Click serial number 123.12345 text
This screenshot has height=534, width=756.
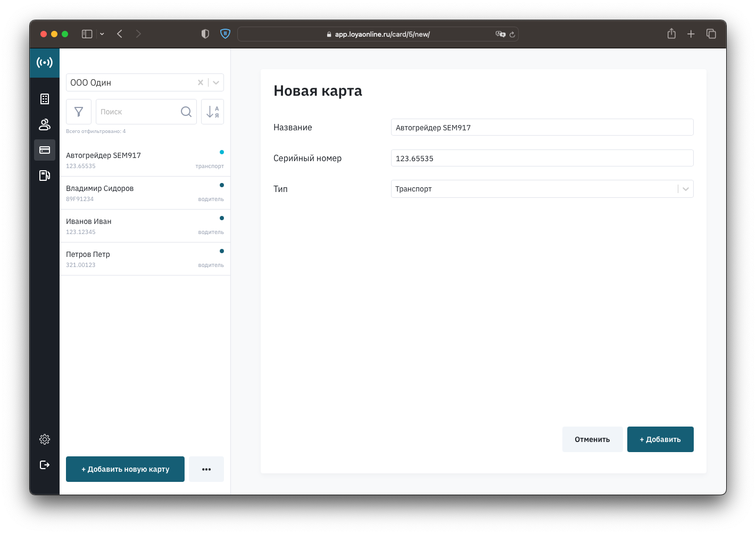click(81, 232)
